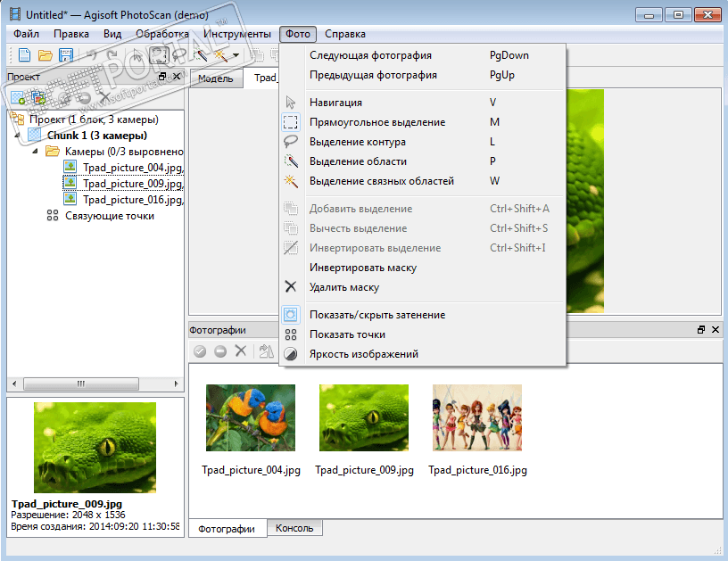This screenshot has width=728, height=561.
Task: Choose Выделение контура menu entry
Action: (423, 142)
